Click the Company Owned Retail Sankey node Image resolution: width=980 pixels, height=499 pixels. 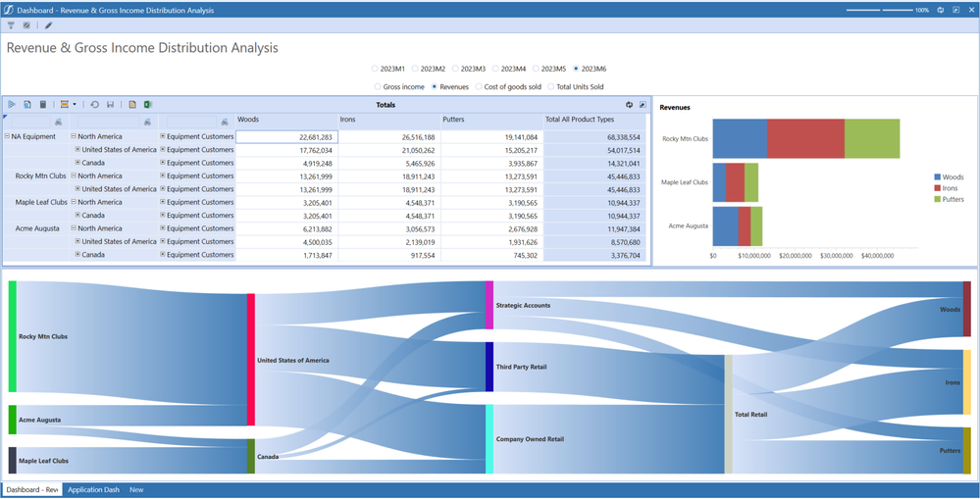(x=490, y=438)
